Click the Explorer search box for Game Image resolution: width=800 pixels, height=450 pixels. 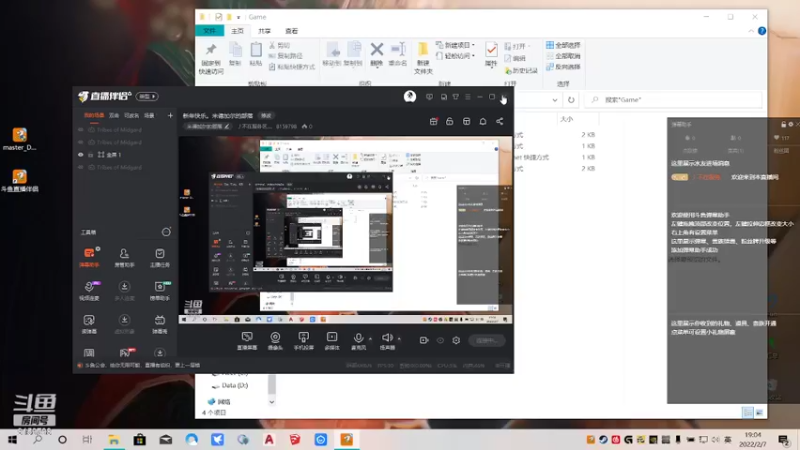(673, 100)
